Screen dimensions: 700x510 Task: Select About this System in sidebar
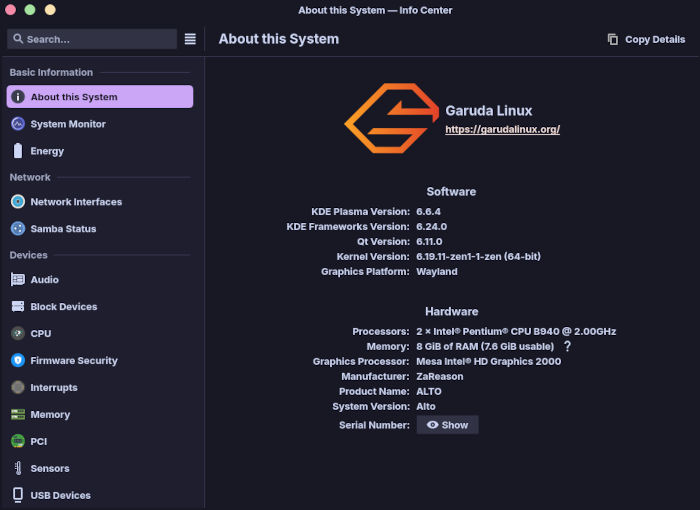99,97
